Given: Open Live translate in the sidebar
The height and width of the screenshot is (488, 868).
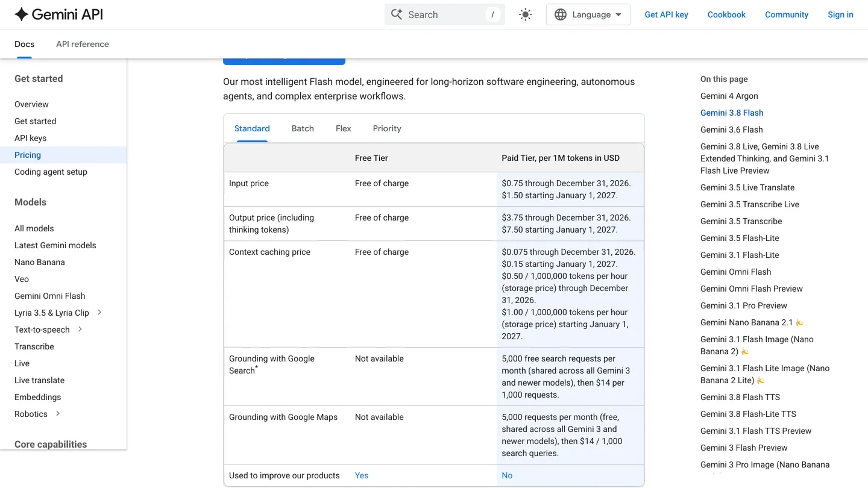Looking at the screenshot, I should (x=39, y=380).
